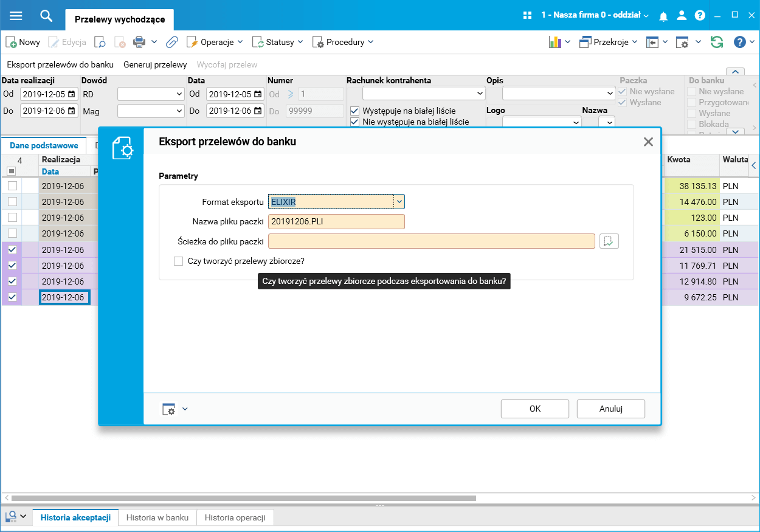Click the printer icon in toolbar
Viewport: 760px width, 532px height.
click(x=139, y=42)
